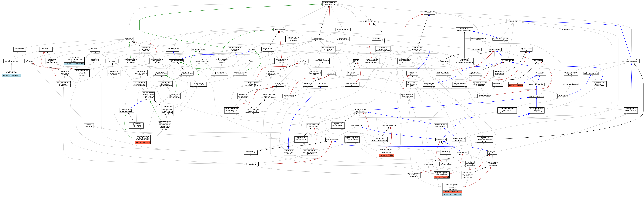Click the 'cell development' node
Viewport: 644px width, 197px height.
tap(507, 61)
